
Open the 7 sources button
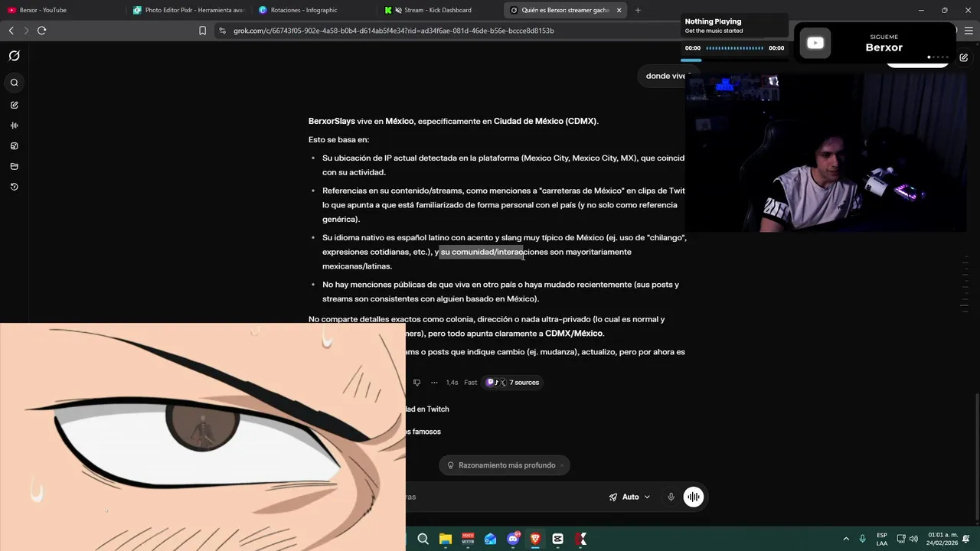[513, 383]
